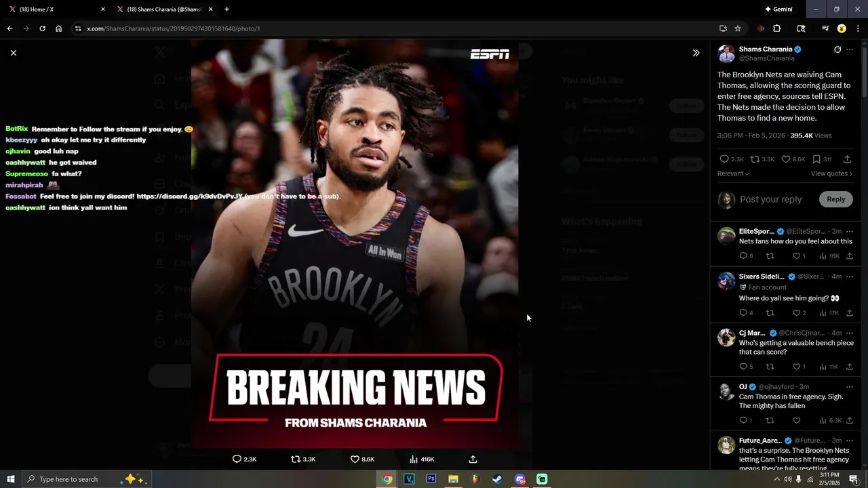Open the volume control in system tray
Screen dimensions: 868x488
[x=787, y=479]
